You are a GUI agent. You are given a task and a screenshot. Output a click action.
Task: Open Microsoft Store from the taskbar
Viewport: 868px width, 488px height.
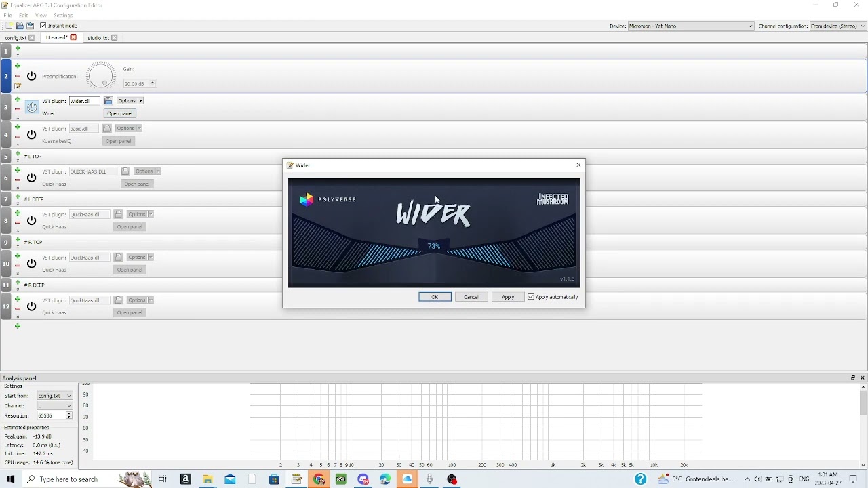[x=274, y=479]
